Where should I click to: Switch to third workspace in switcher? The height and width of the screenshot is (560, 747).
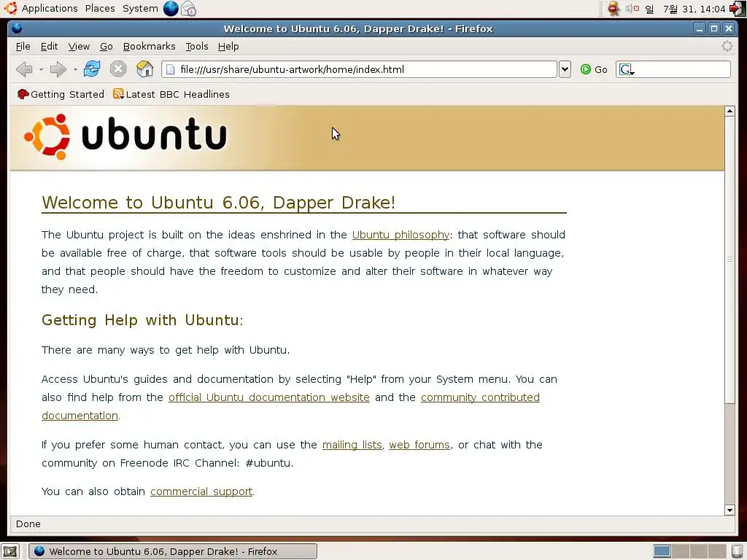click(699, 551)
